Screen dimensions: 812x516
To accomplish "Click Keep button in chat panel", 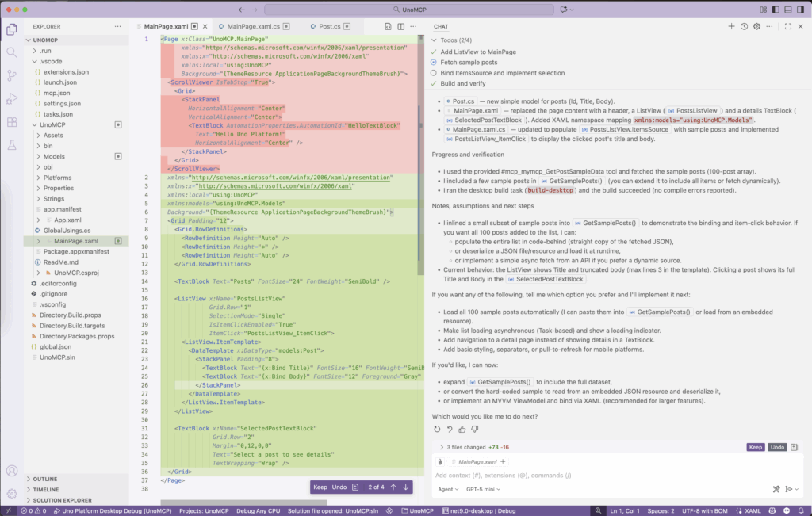I will (756, 447).
